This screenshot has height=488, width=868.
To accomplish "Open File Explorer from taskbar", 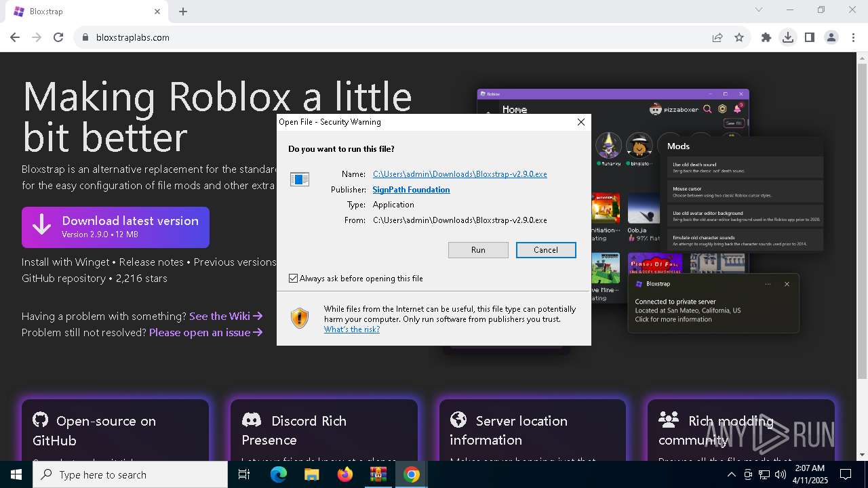I will tap(311, 474).
